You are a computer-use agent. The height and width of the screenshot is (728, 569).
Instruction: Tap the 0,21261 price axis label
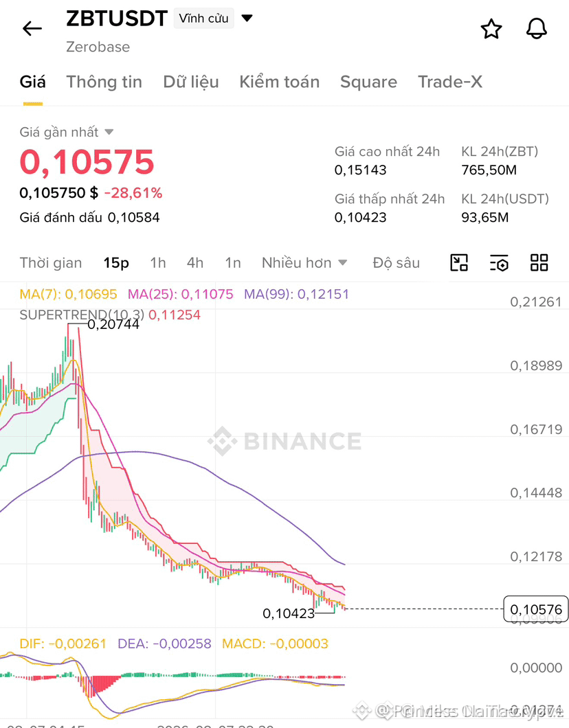pyautogui.click(x=536, y=302)
